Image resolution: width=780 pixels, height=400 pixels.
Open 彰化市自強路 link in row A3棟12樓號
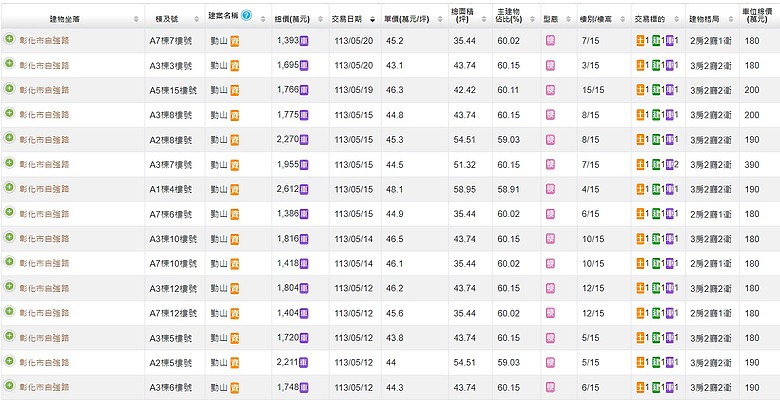44,289
